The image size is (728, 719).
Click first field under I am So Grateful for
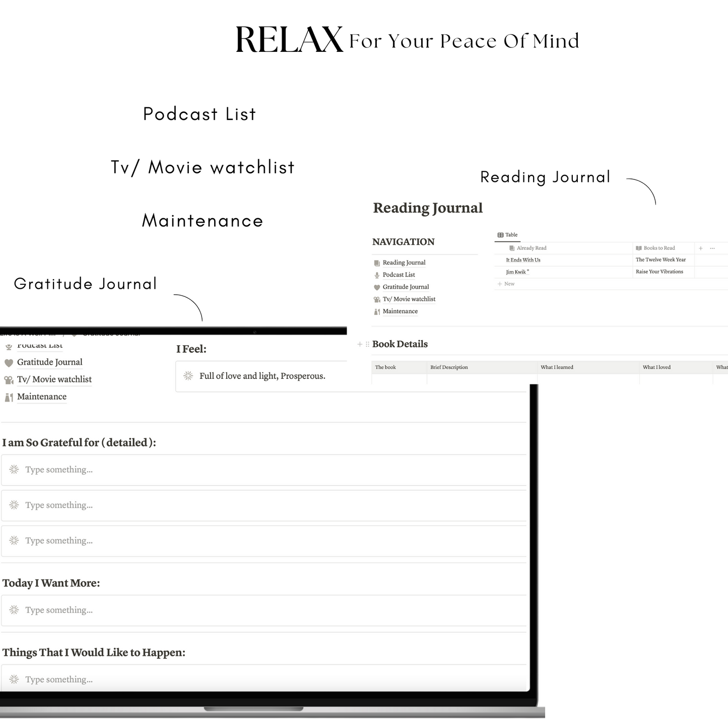264,470
